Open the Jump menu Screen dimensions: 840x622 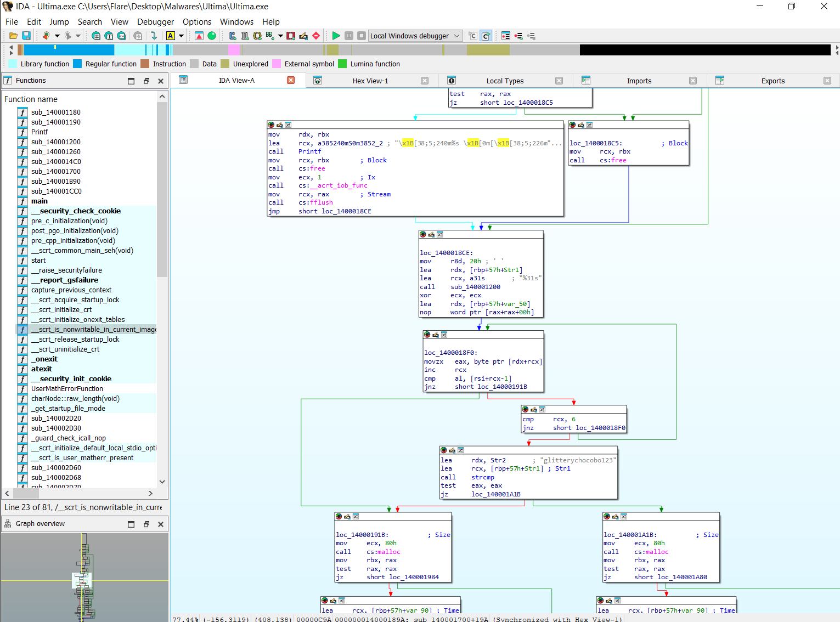[x=59, y=22]
